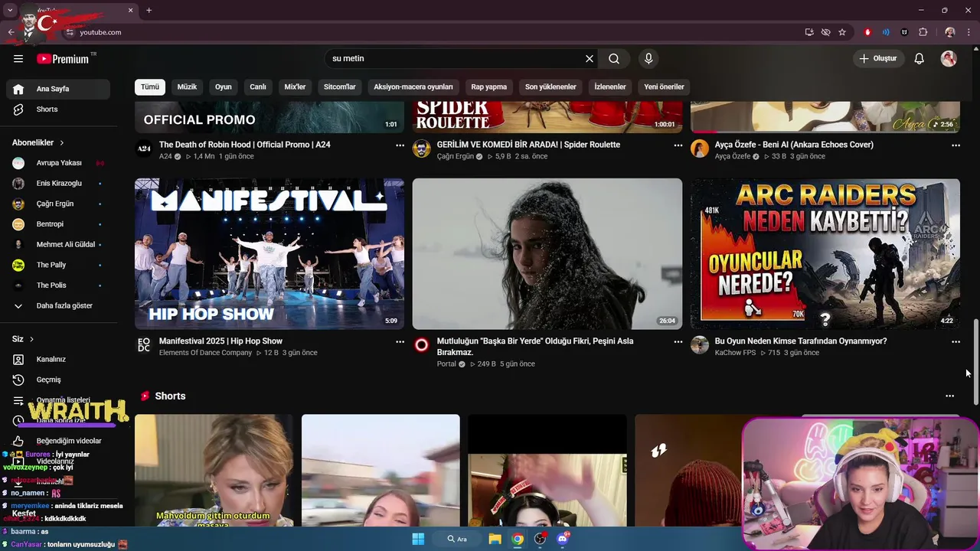Screen dimensions: 980x551
Task: Open Kanalınız in sidebar
Action: (58, 359)
